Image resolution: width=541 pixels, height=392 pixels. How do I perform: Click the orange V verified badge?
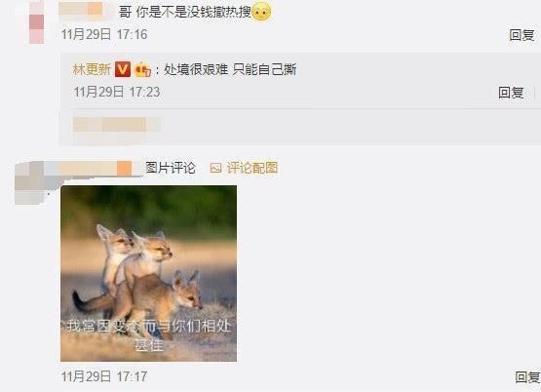[123, 69]
